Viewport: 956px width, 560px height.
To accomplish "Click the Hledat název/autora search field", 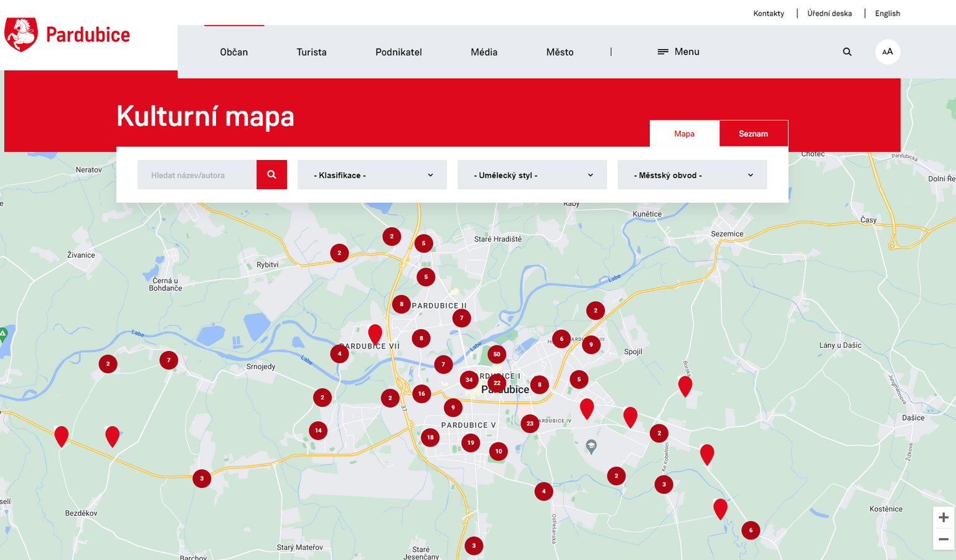I will (197, 175).
